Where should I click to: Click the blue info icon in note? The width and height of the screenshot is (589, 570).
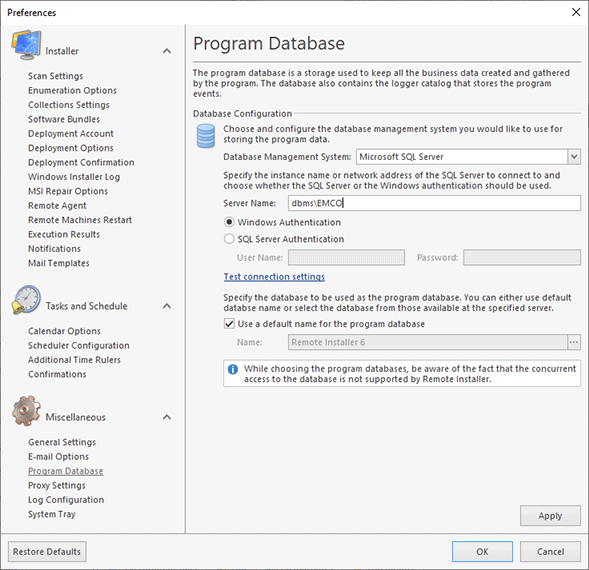pyautogui.click(x=233, y=369)
